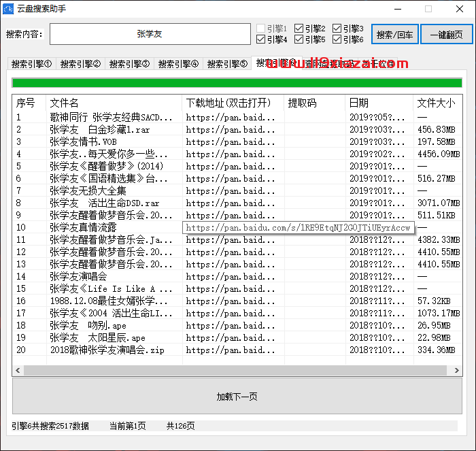476x451 pixels.
Task: Click status text 引擎6共搜索2517数据
Action: click(50, 426)
